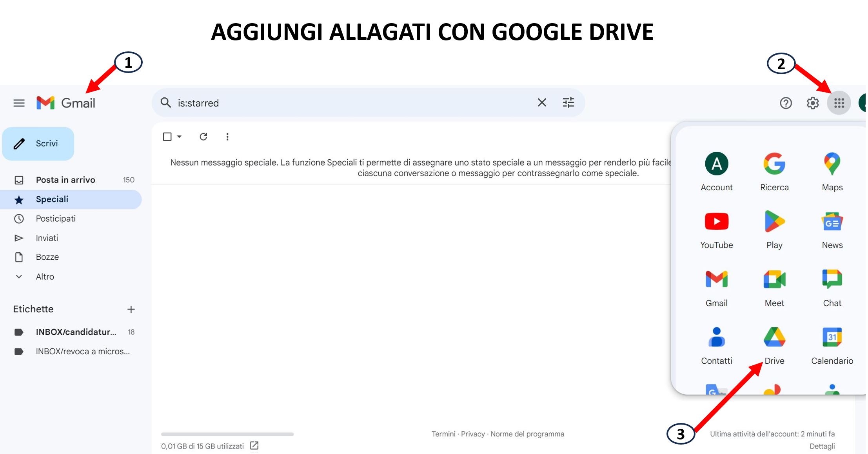This screenshot has width=868, height=454.
Task: Click the Privacy link
Action: [x=473, y=434]
